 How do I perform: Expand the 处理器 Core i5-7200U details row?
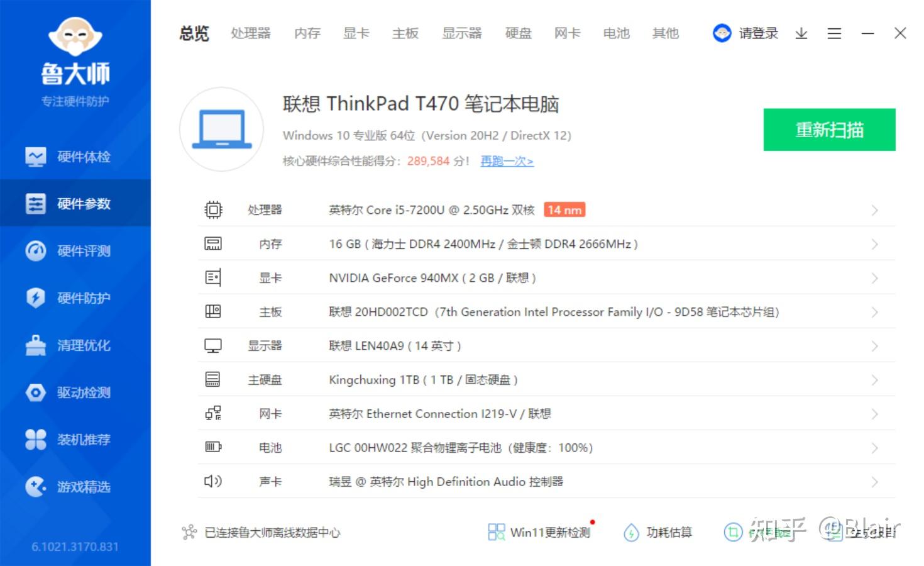(875, 209)
